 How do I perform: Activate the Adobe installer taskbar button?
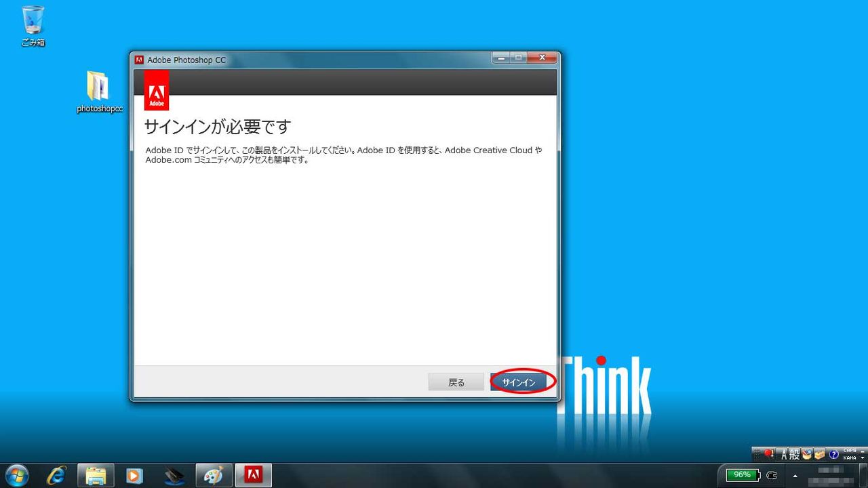(253, 475)
